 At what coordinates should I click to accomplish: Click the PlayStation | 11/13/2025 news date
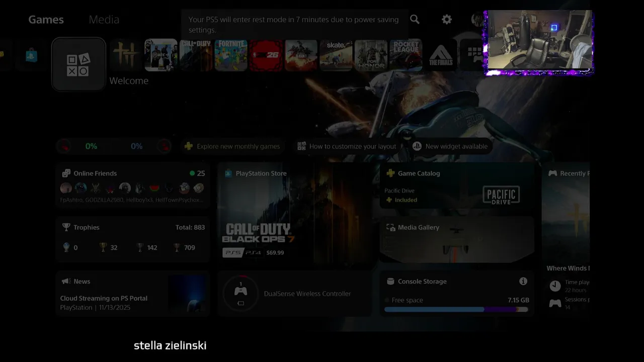click(95, 307)
